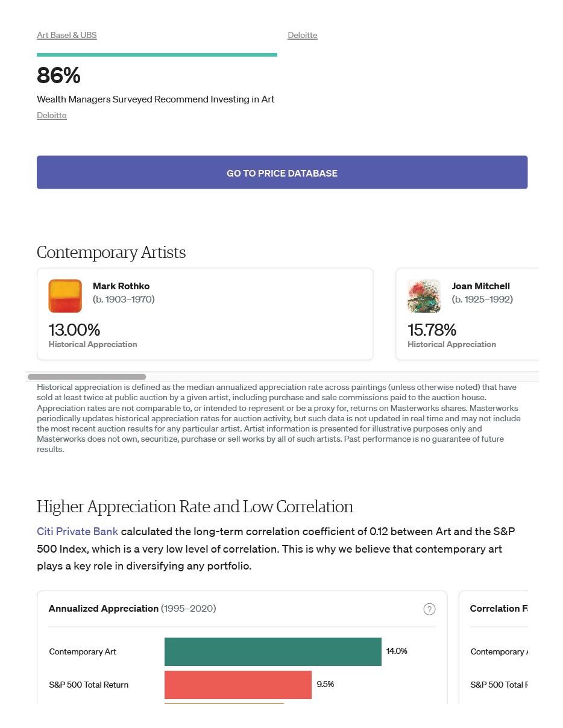The image size is (563, 728).
Task: Click the help question mark icon
Action: [429, 609]
